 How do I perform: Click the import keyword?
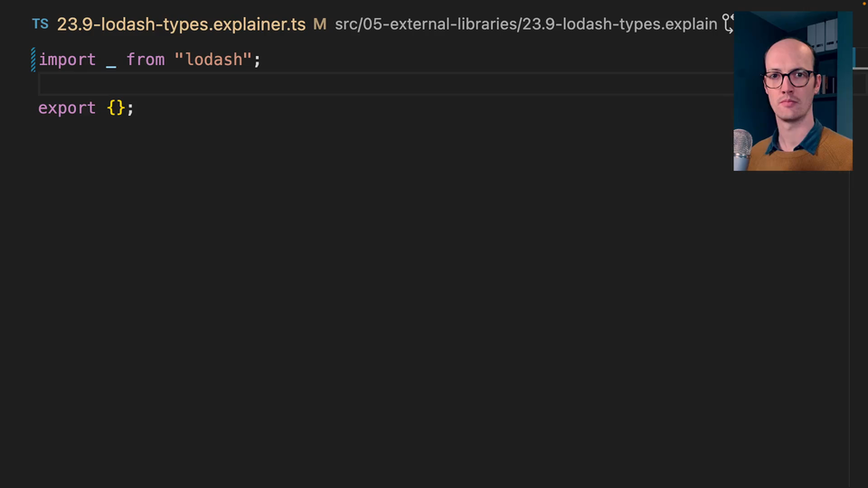[x=67, y=60]
